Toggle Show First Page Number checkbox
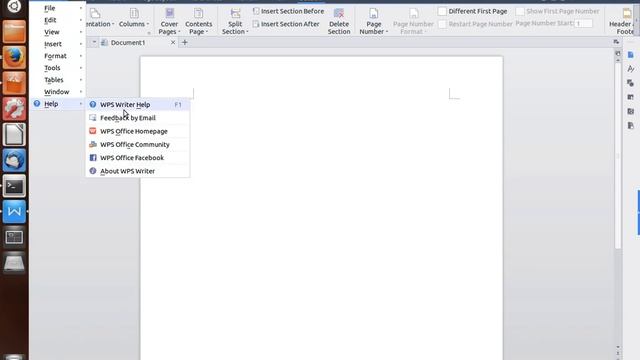The width and height of the screenshot is (640, 360). [520, 11]
